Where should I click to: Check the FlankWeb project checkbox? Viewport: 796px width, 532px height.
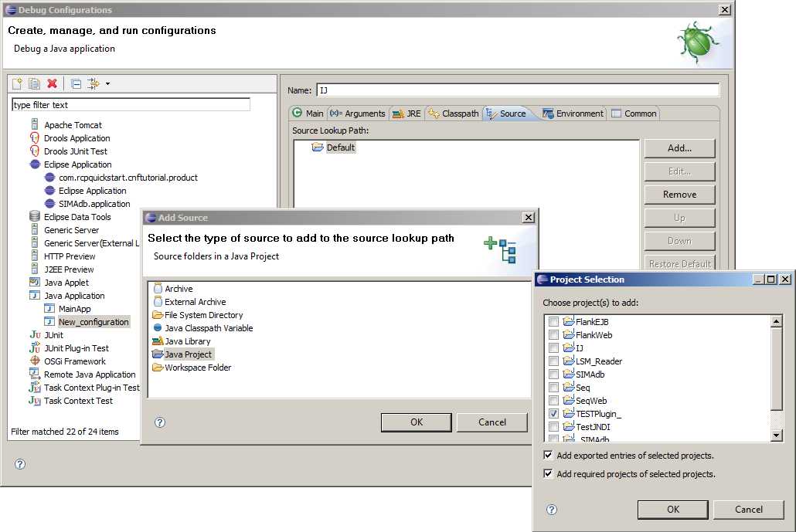point(553,334)
